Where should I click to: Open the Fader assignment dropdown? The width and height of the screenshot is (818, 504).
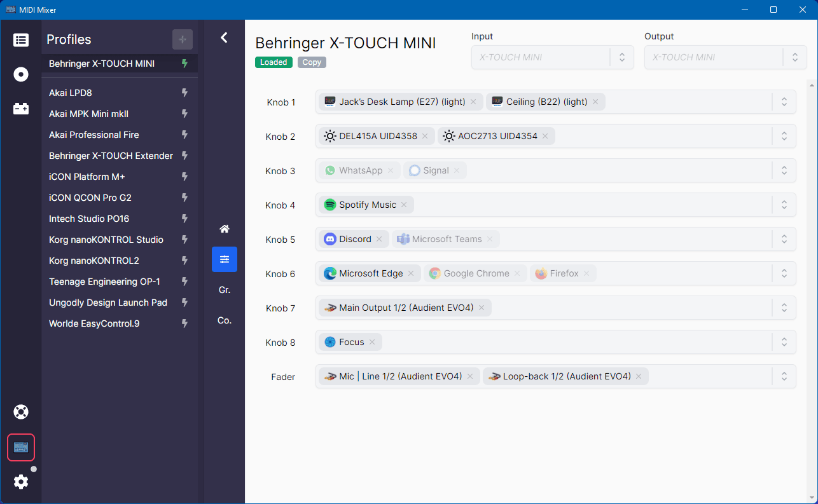point(784,376)
